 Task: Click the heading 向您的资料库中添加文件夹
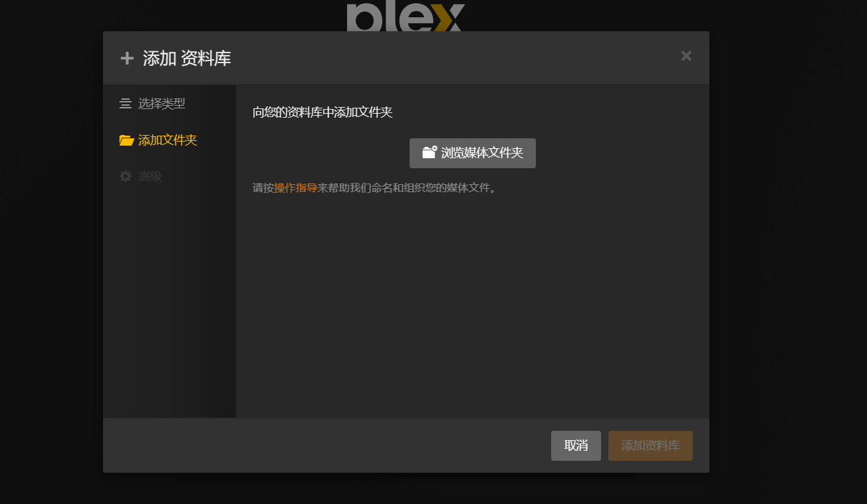click(x=322, y=112)
